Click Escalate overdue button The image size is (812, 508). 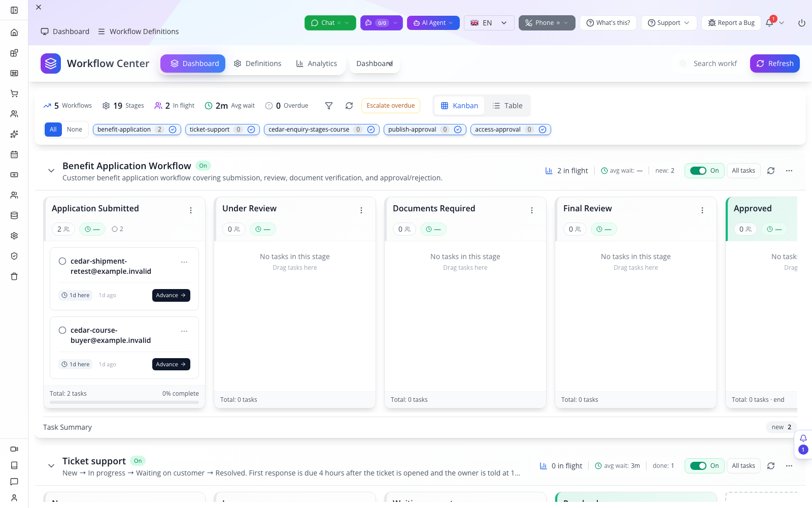391,106
